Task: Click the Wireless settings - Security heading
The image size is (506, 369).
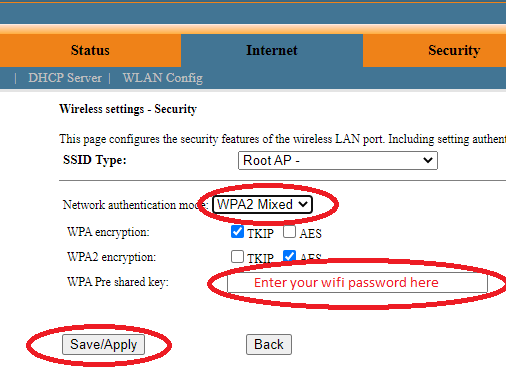Action: (x=128, y=109)
